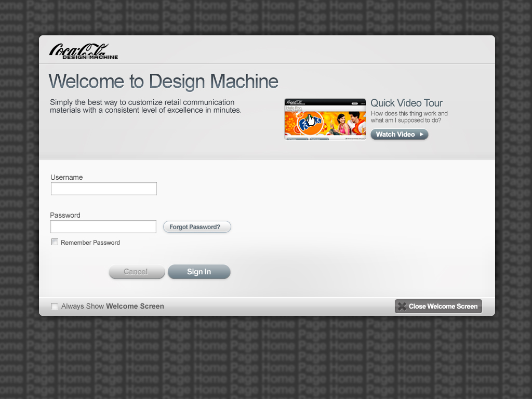The image size is (532, 399).
Task: Open the Quick Video Tour thumbnail
Action: [x=325, y=119]
